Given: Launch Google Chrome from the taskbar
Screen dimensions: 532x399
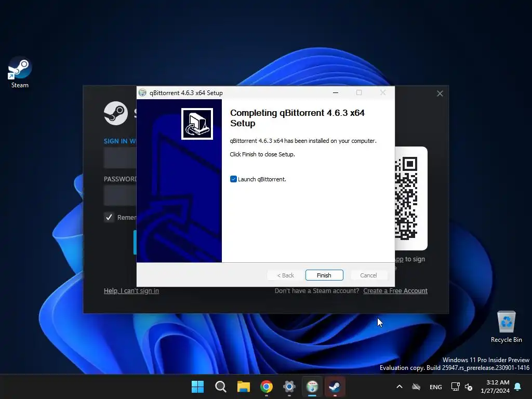Looking at the screenshot, I should (267, 387).
